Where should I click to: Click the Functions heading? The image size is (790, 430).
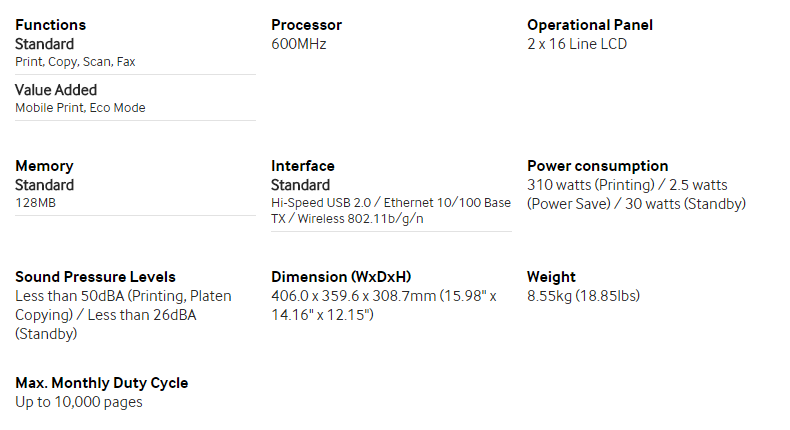click(50, 25)
